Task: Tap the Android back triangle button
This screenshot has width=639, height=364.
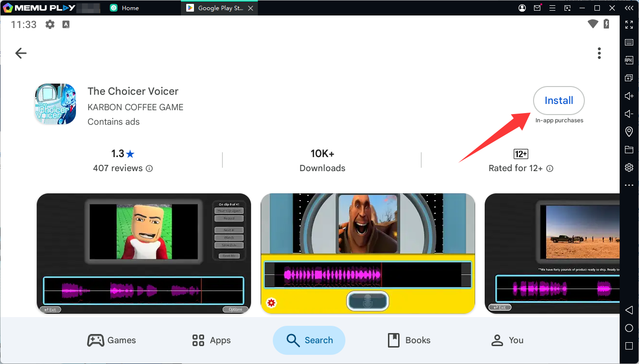Action: coord(629,310)
